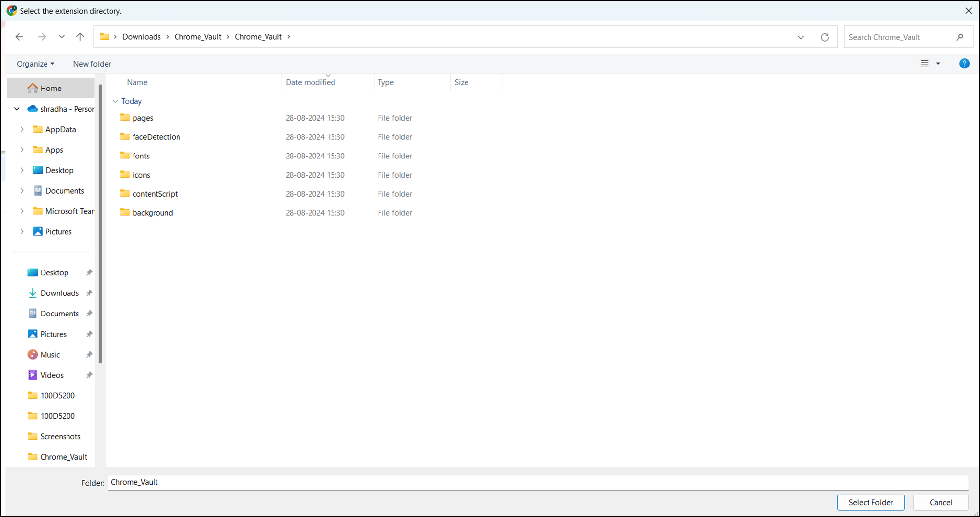Expand the OneDrive Documents tree node

pos(22,191)
